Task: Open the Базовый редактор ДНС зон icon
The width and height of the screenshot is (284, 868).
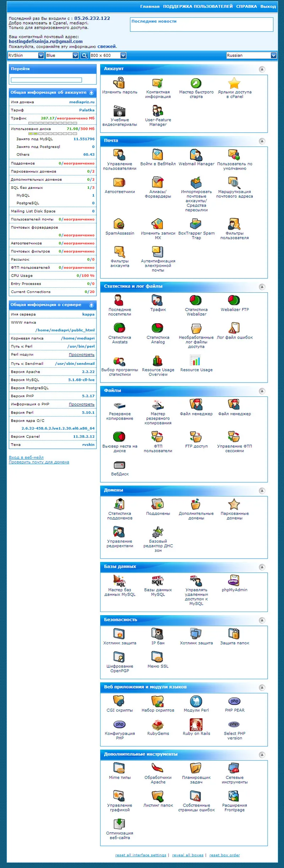Action: click(158, 532)
